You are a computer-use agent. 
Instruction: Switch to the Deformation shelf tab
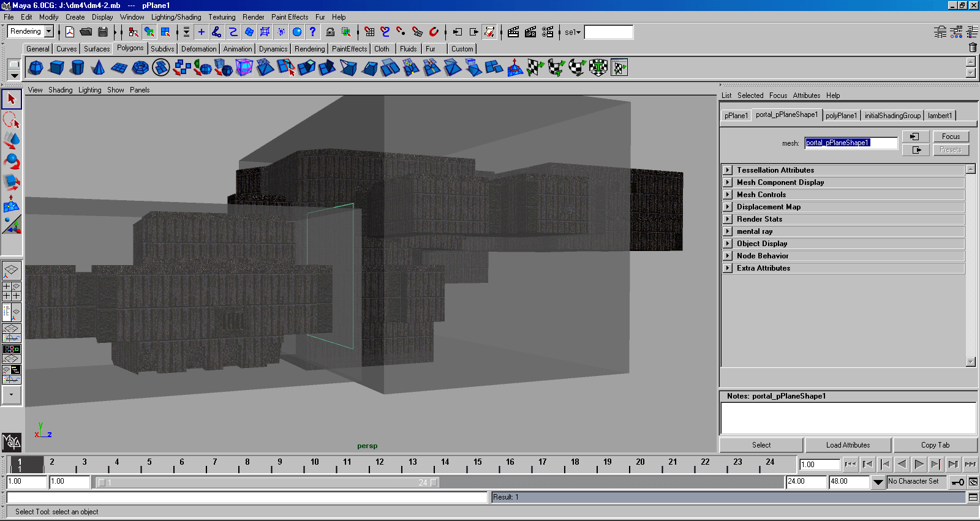point(199,49)
